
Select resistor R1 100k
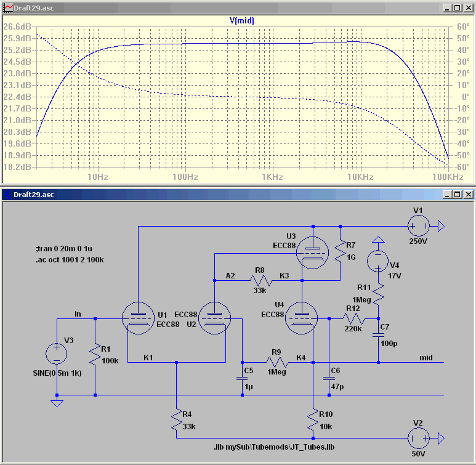pyautogui.click(x=95, y=354)
